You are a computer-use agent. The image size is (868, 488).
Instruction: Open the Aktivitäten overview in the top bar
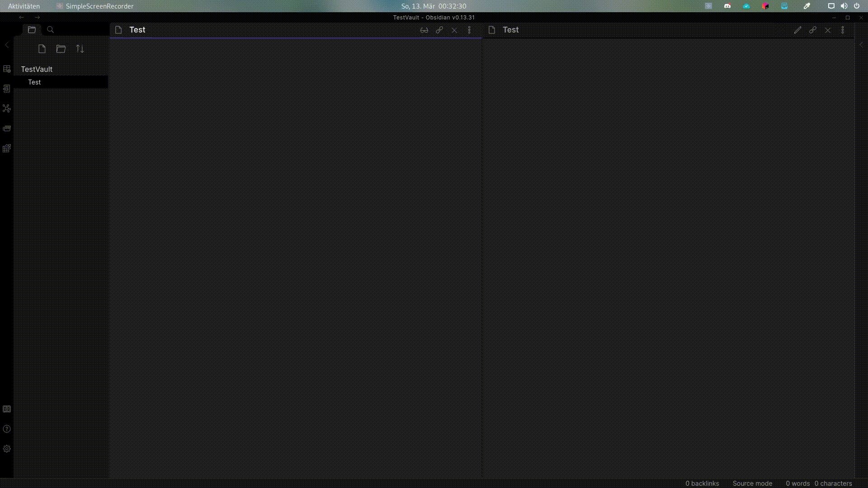click(x=24, y=6)
